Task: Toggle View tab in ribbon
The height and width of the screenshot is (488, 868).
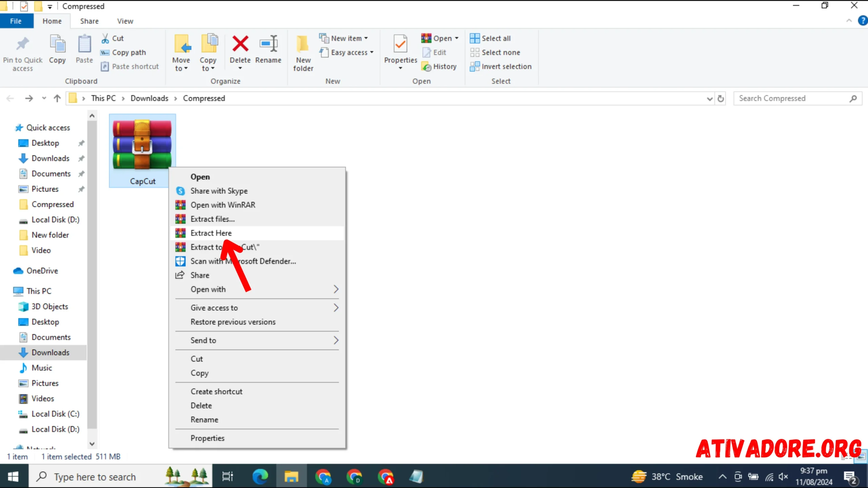Action: point(124,21)
